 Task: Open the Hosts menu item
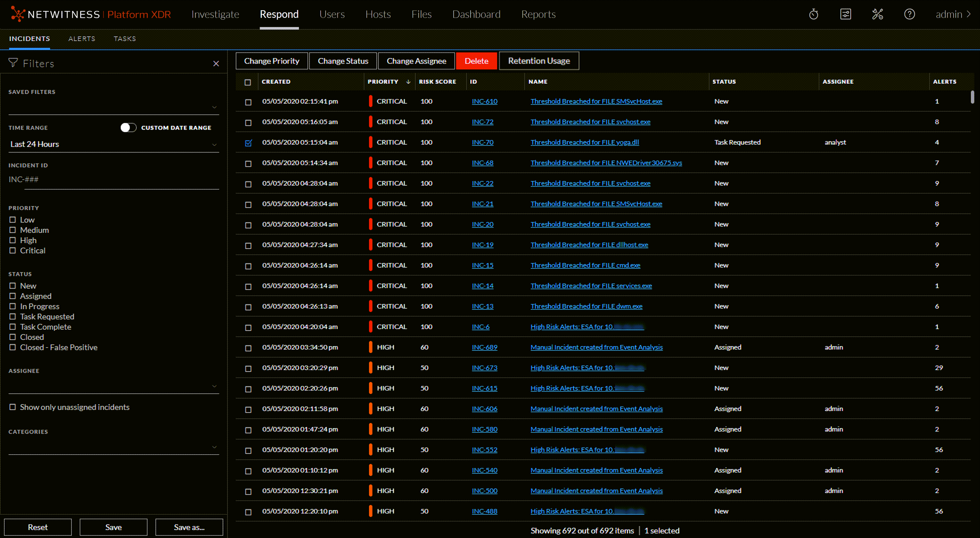[x=378, y=14]
